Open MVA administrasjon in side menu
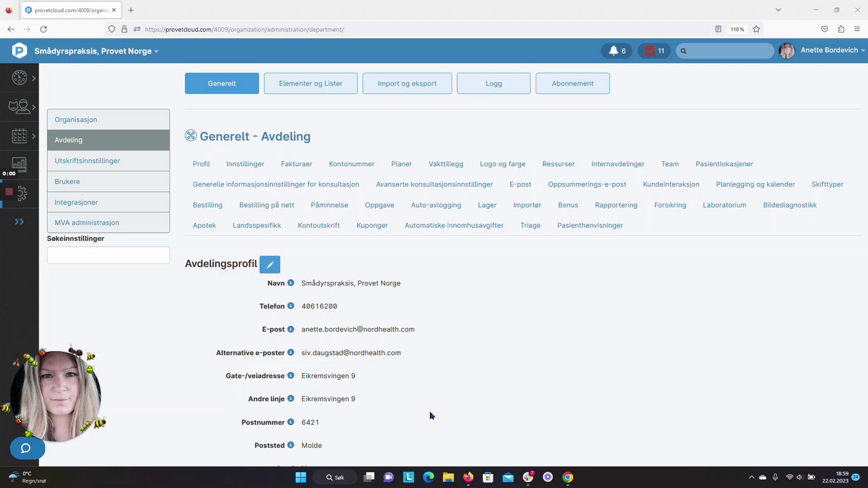 point(108,222)
